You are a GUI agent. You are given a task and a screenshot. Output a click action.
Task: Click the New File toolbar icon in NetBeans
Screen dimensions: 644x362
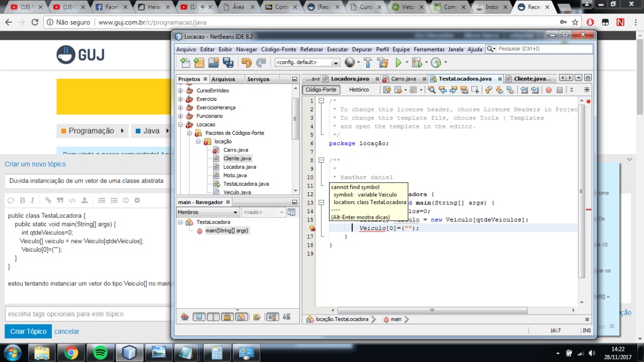coord(185,62)
